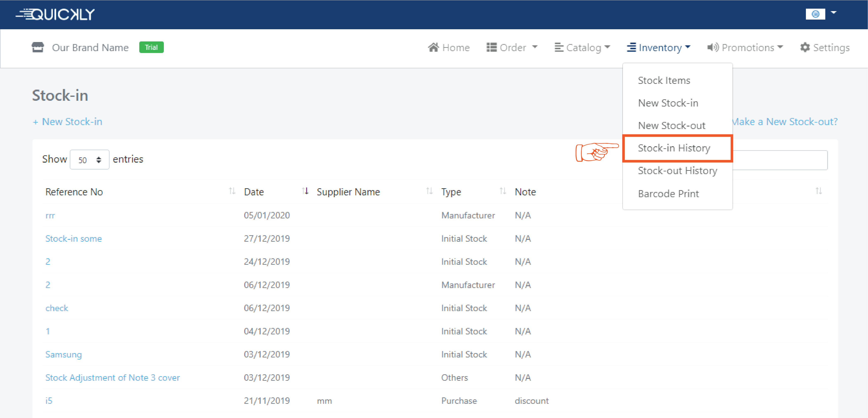This screenshot has width=868, height=418.
Task: Open the dropdown arrow next to flag
Action: [x=834, y=13]
